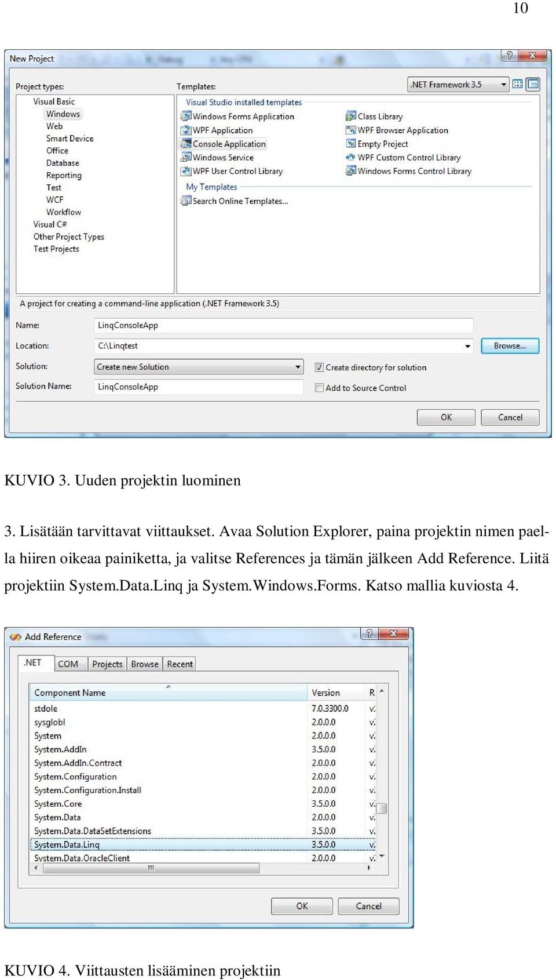Select Workflow project type
This screenshot has width=556, height=980.
click(64, 212)
